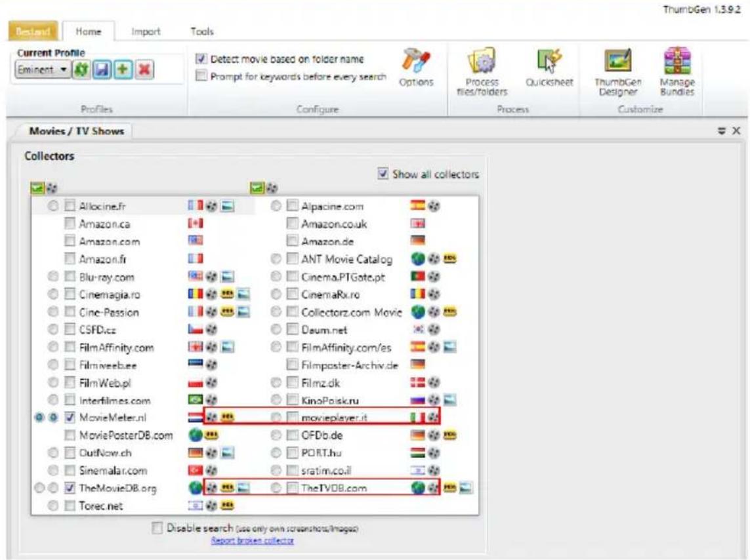Viewport: 750px width, 560px height.
Task: Click the Danish flag beside Filmz.dk
Action: [x=417, y=382]
